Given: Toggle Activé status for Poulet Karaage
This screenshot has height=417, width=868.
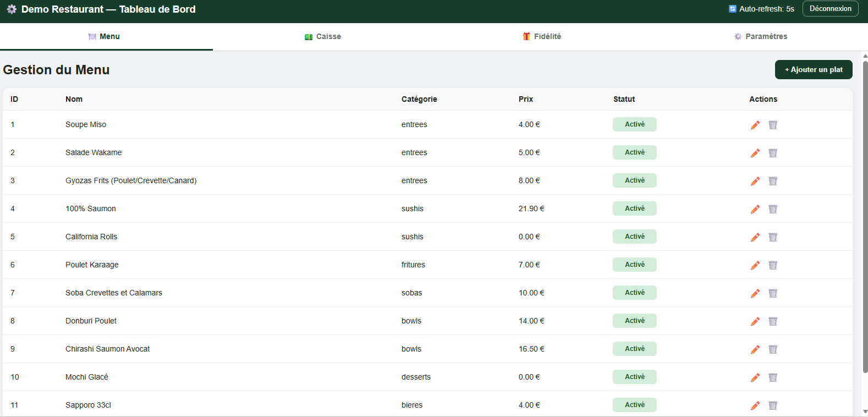Looking at the screenshot, I should 635,265.
